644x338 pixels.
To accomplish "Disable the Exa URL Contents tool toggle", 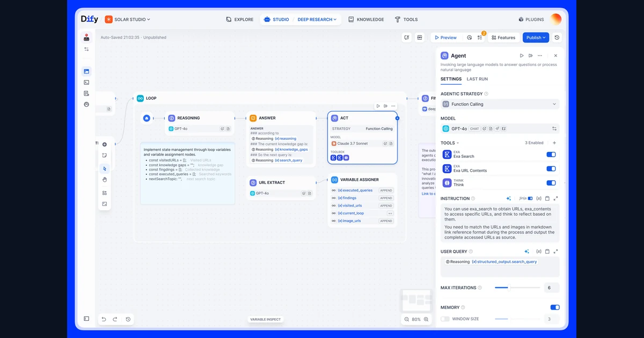I will 551,168.
